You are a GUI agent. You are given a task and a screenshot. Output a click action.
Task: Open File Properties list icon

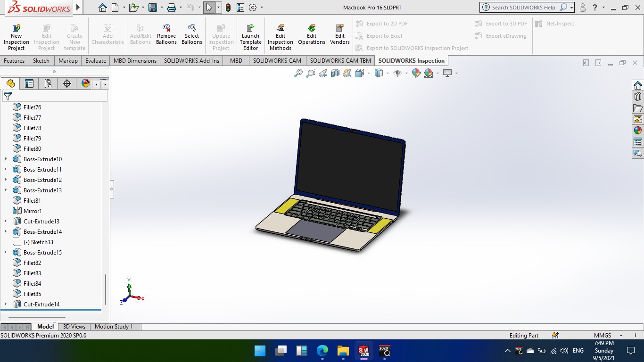(240, 8)
